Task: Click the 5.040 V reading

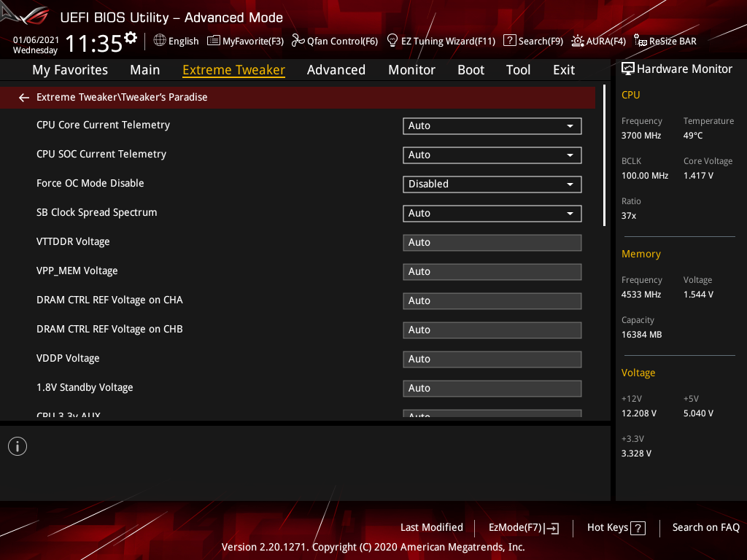Action: pyautogui.click(x=698, y=413)
